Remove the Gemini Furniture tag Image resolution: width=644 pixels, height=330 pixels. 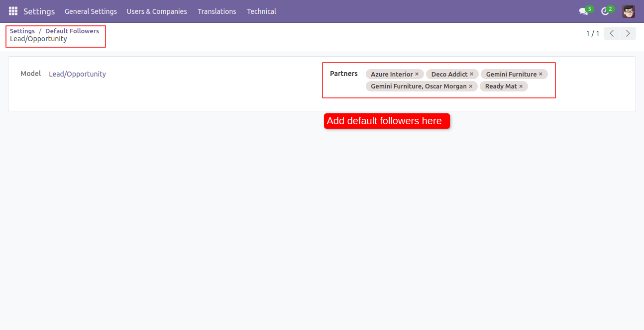pos(540,74)
